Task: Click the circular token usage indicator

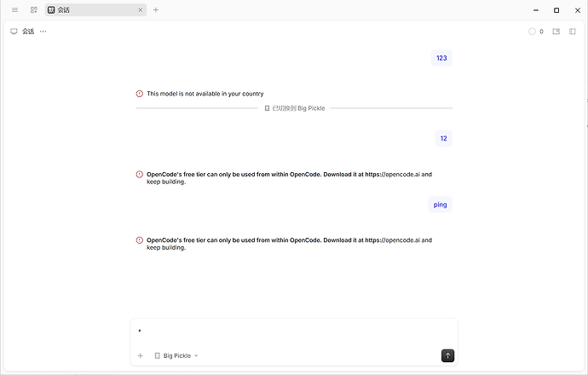Action: (532, 32)
